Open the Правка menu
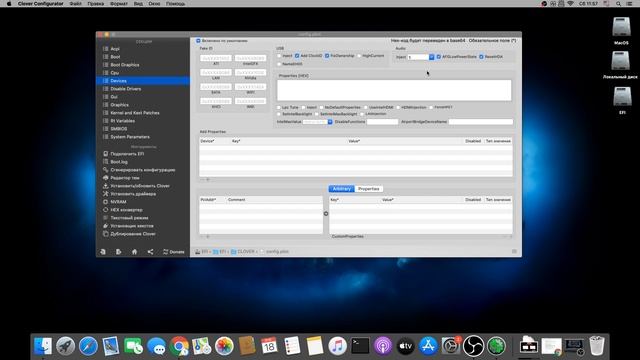Image resolution: width=640 pixels, height=360 pixels. (96, 4)
